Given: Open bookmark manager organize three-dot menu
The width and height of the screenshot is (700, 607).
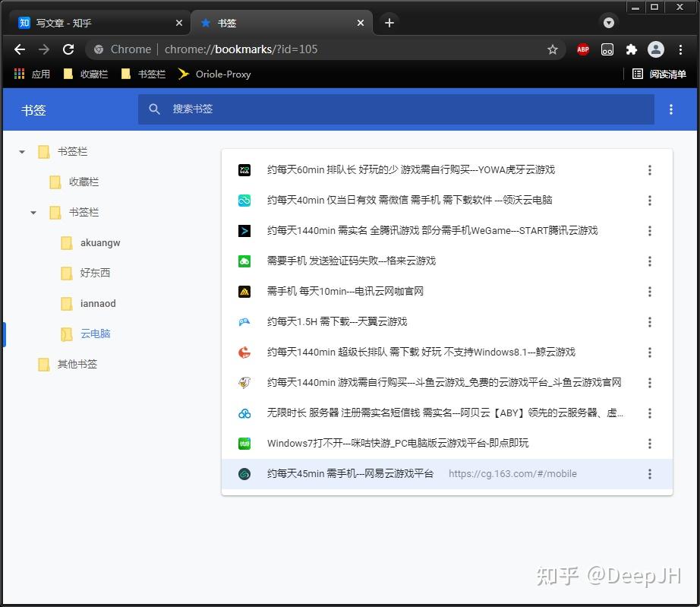Looking at the screenshot, I should pos(671,109).
